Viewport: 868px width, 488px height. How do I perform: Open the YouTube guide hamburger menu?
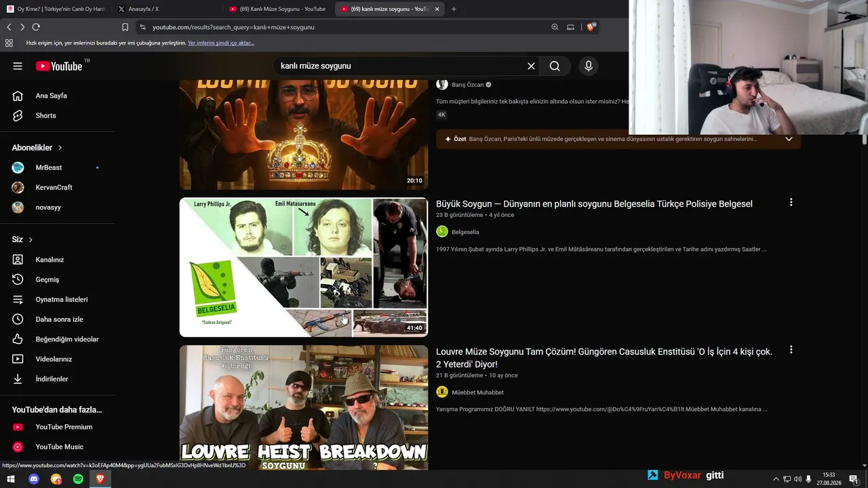18,66
